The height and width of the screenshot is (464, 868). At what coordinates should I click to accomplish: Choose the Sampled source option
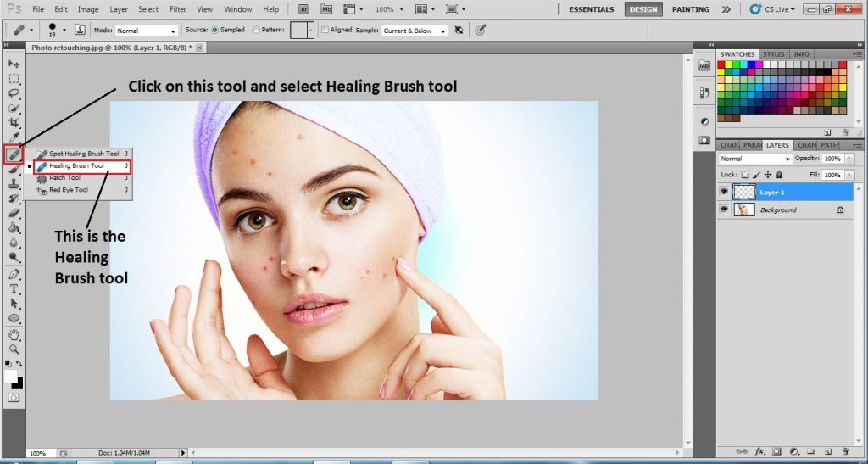point(214,30)
